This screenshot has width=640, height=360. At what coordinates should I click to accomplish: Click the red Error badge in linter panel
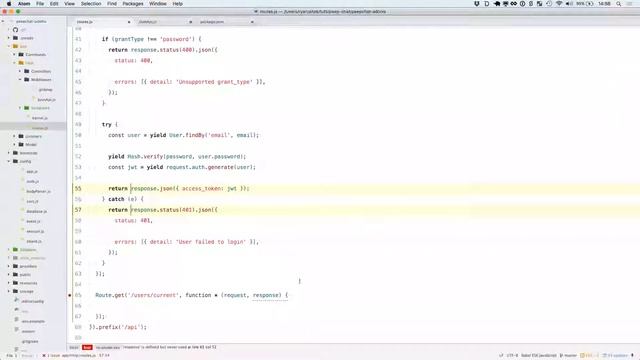tap(87, 347)
